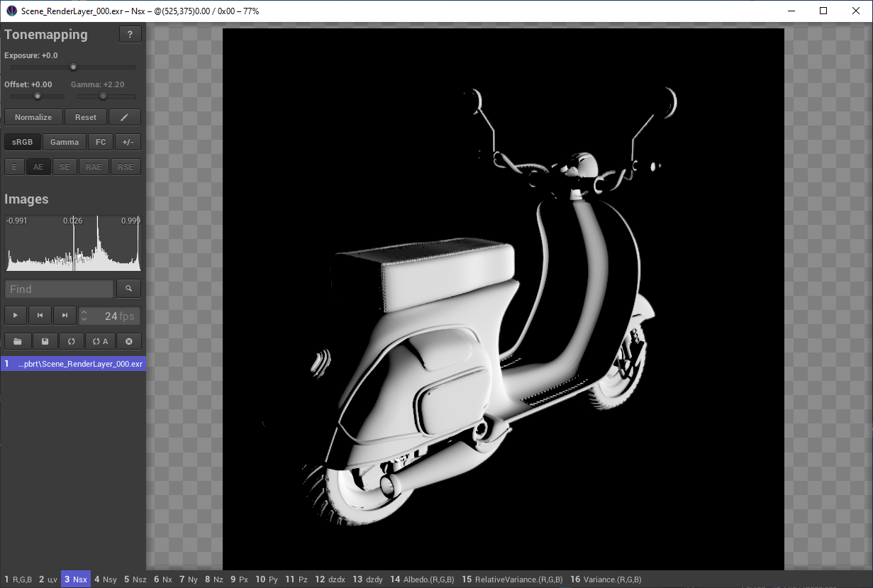Image resolution: width=873 pixels, height=588 pixels.
Task: Select the E error metric
Action: [14, 167]
